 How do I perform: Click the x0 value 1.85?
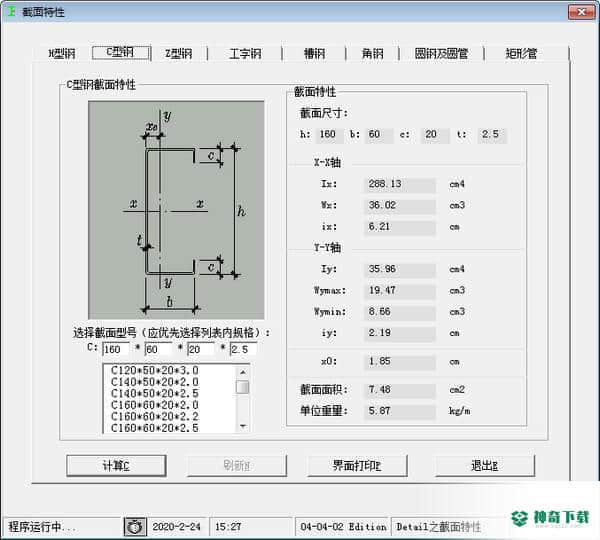click(399, 362)
